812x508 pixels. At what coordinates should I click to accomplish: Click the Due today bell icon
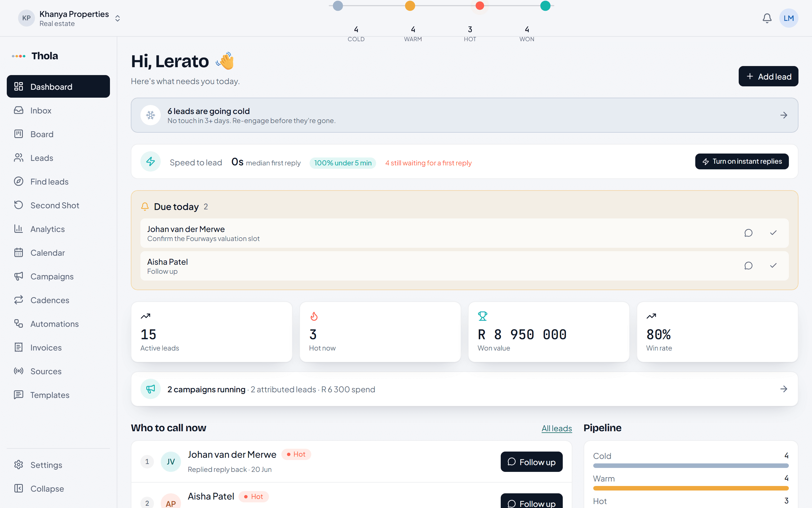pyautogui.click(x=145, y=206)
